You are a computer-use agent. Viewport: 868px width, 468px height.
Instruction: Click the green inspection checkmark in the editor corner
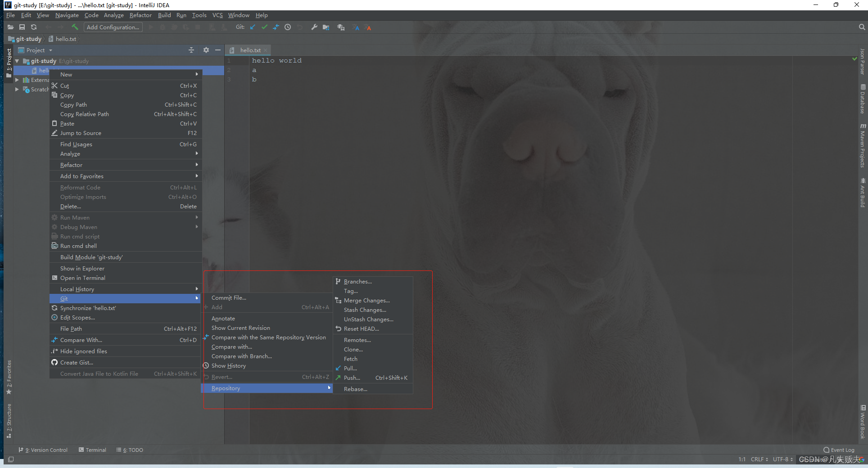pos(854,59)
